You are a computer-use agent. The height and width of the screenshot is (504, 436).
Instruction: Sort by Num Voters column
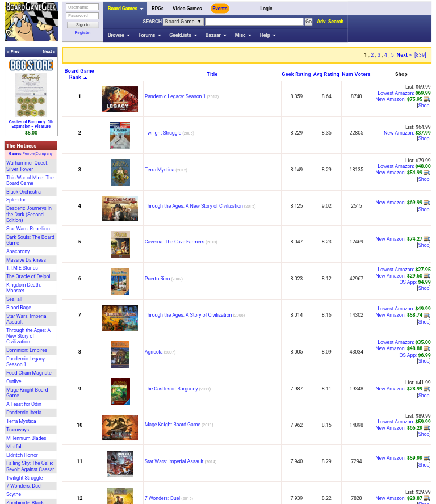coord(356,74)
